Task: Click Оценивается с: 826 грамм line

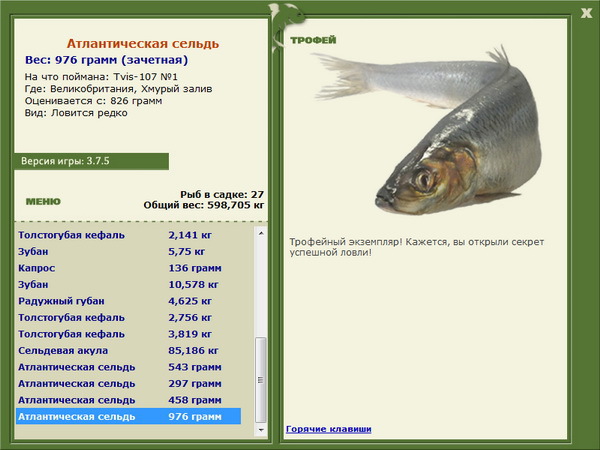Action: tap(93, 101)
